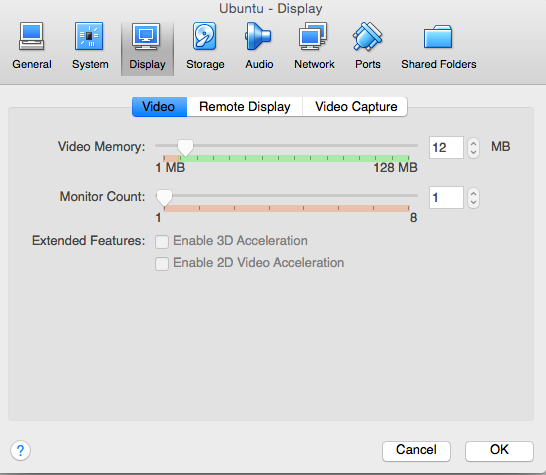Open the General settings section
This screenshot has width=546, height=475.
(32, 46)
